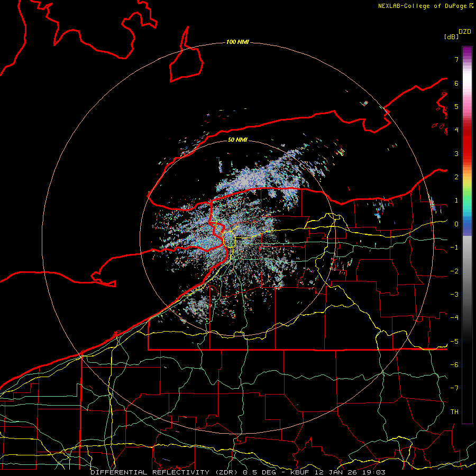Click the -2 value on the color scale
Screen dimensions: 476x476
454,271
